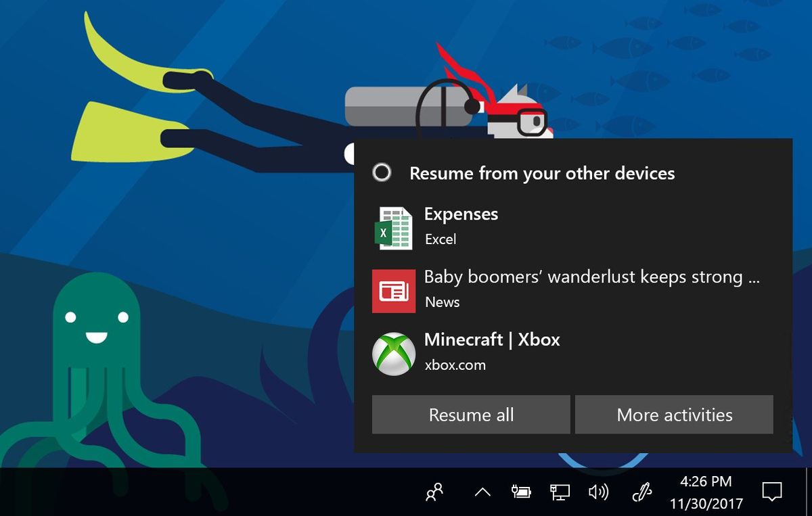The width and height of the screenshot is (812, 516).
Task: Click the Excel icon beside Expenses
Action: [396, 225]
